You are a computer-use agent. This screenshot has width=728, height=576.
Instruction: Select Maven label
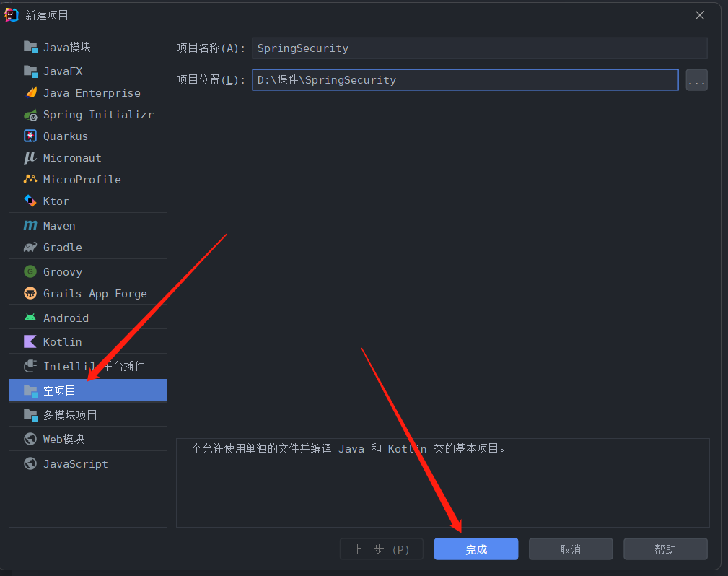pos(59,226)
